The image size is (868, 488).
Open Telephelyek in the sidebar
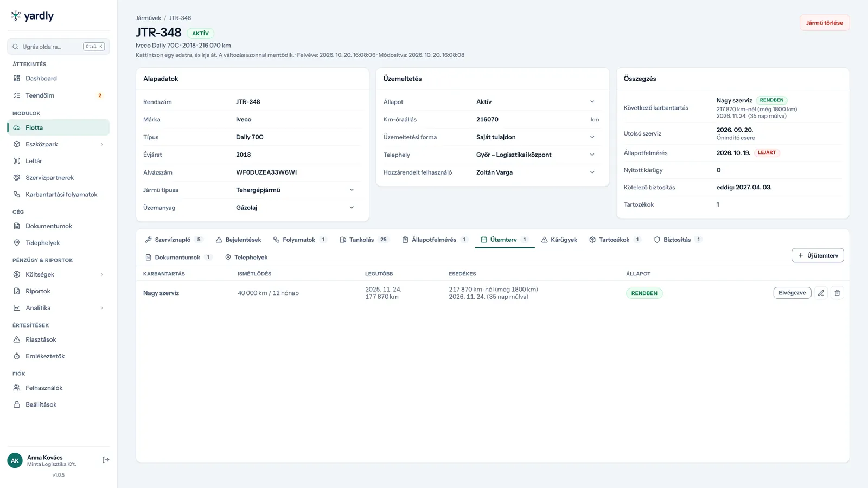59,243
